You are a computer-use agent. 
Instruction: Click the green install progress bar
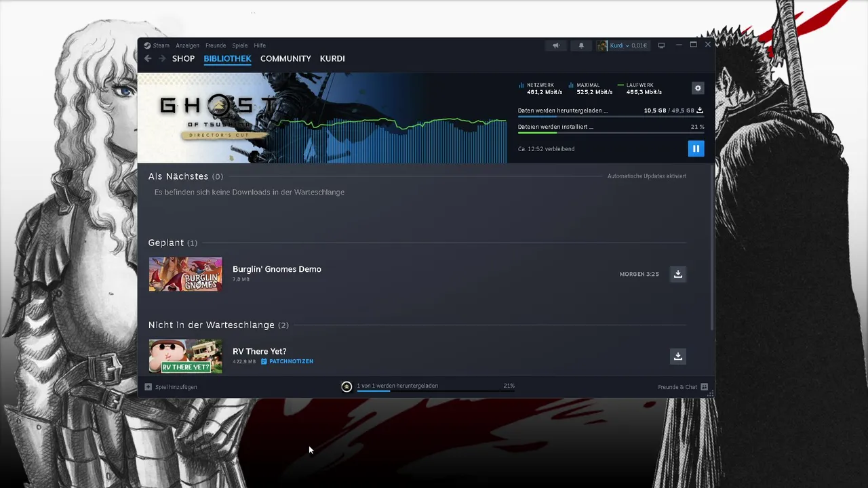[610, 133]
